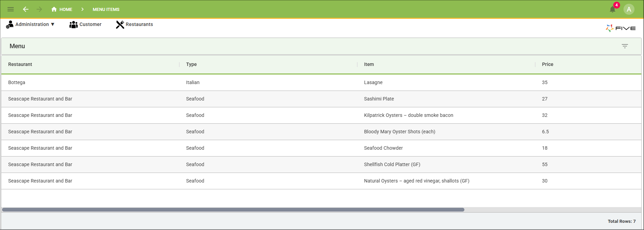Click the MENU ITEMS breadcrumb
Image resolution: width=644 pixels, height=230 pixels.
pos(106,10)
